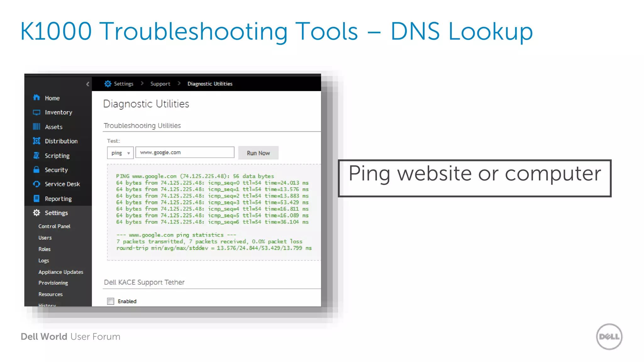The height and width of the screenshot is (362, 644).
Task: Select the Settings menu item
Action: click(x=56, y=213)
